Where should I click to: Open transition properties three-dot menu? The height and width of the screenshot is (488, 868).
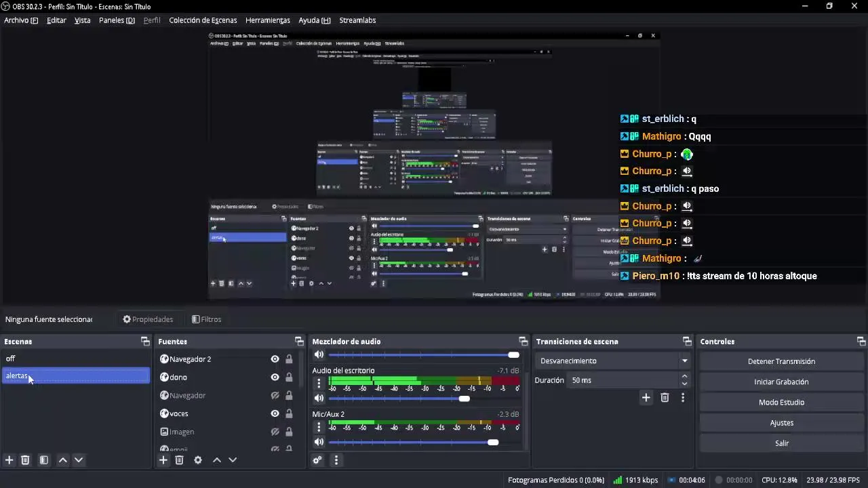point(683,398)
